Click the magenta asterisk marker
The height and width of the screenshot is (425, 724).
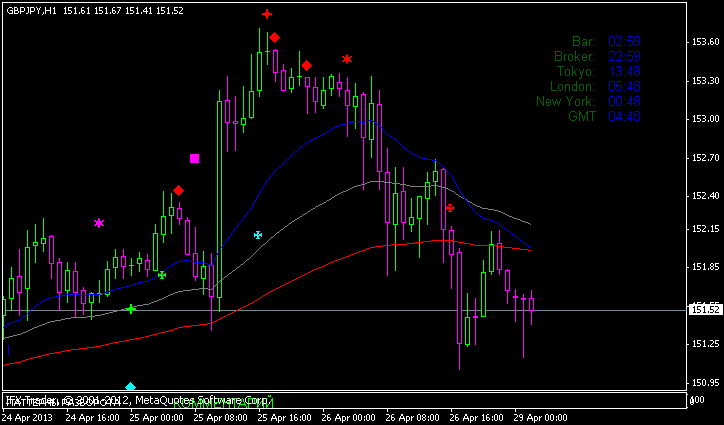tap(99, 223)
